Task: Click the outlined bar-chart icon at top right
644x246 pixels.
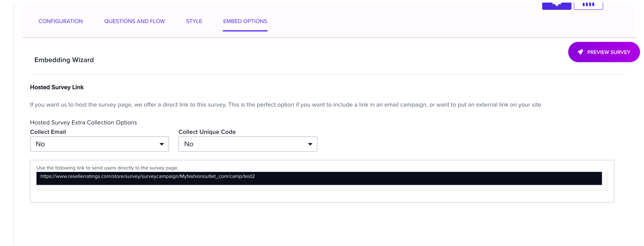Action: point(588,3)
